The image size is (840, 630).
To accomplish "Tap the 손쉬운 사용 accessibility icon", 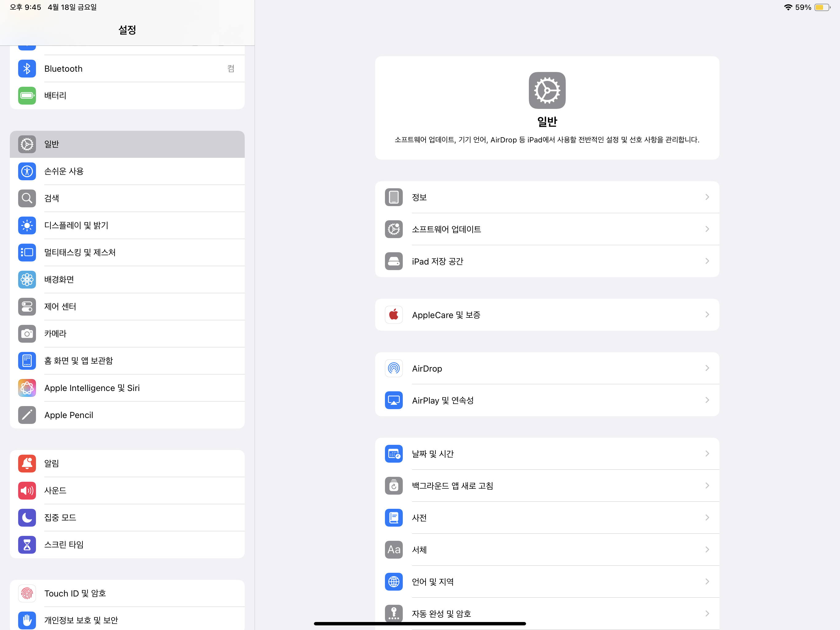I will [x=27, y=171].
